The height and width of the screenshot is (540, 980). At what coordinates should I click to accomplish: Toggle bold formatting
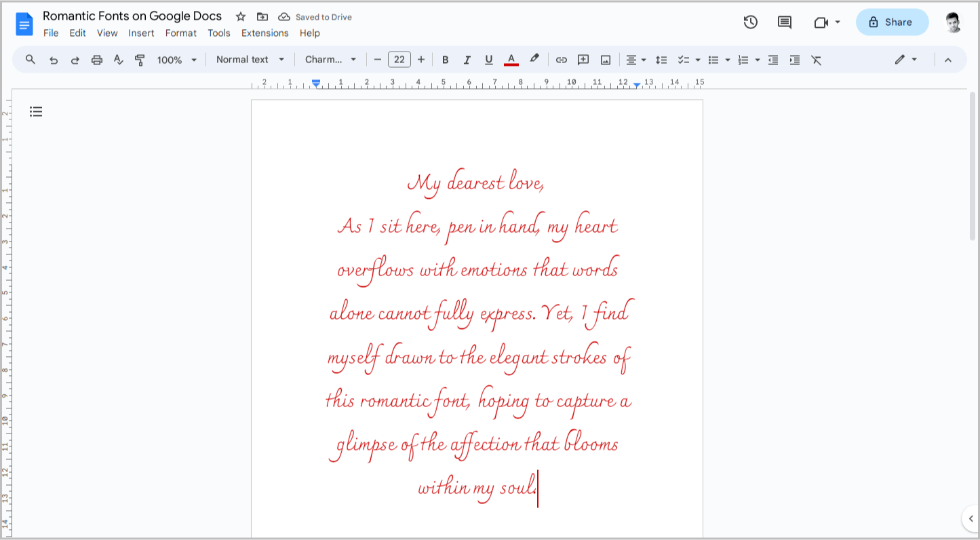(446, 60)
